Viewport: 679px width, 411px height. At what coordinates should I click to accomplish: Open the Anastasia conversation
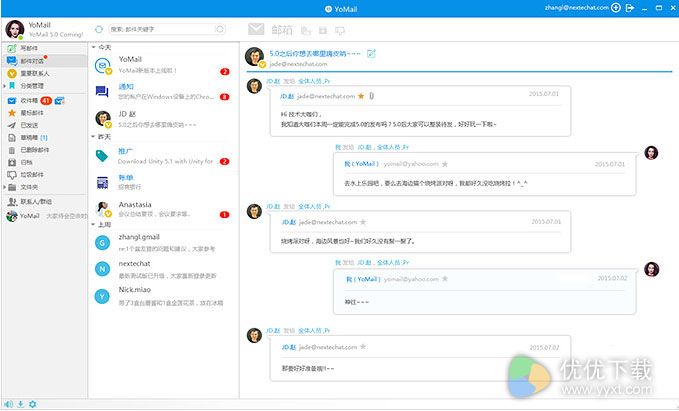163,209
